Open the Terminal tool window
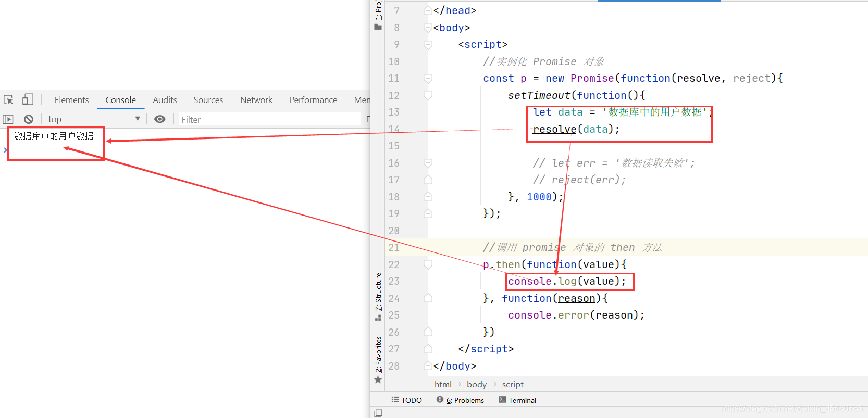 click(x=517, y=400)
